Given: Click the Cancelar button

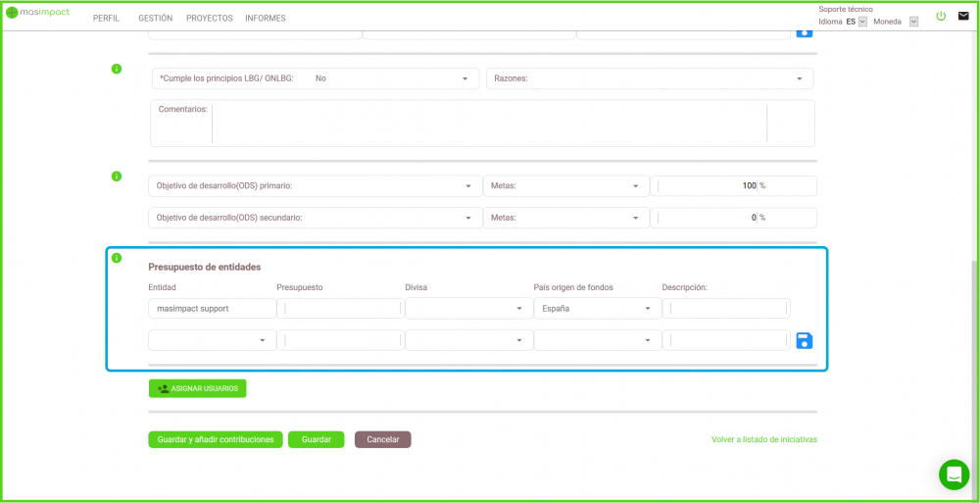Looking at the screenshot, I should 382,440.
